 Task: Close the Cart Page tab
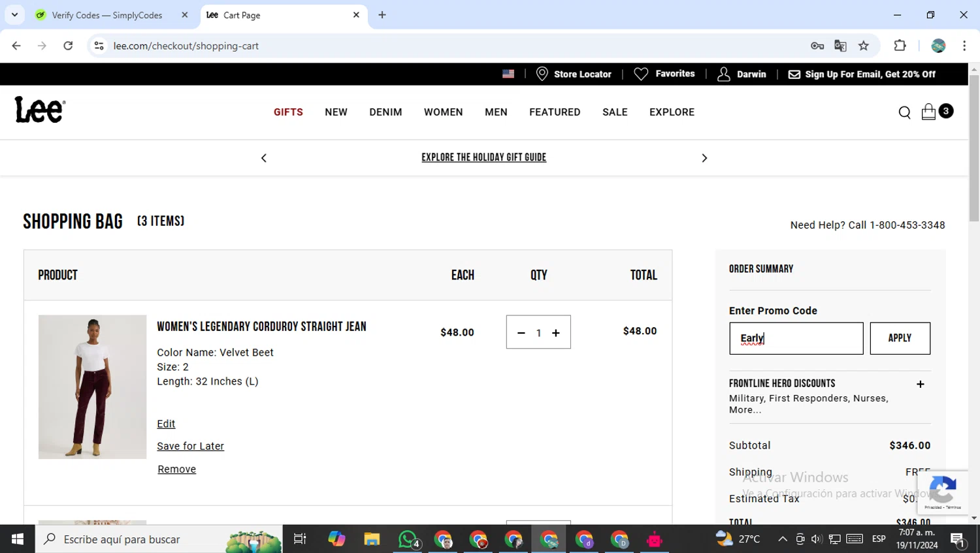coord(356,15)
